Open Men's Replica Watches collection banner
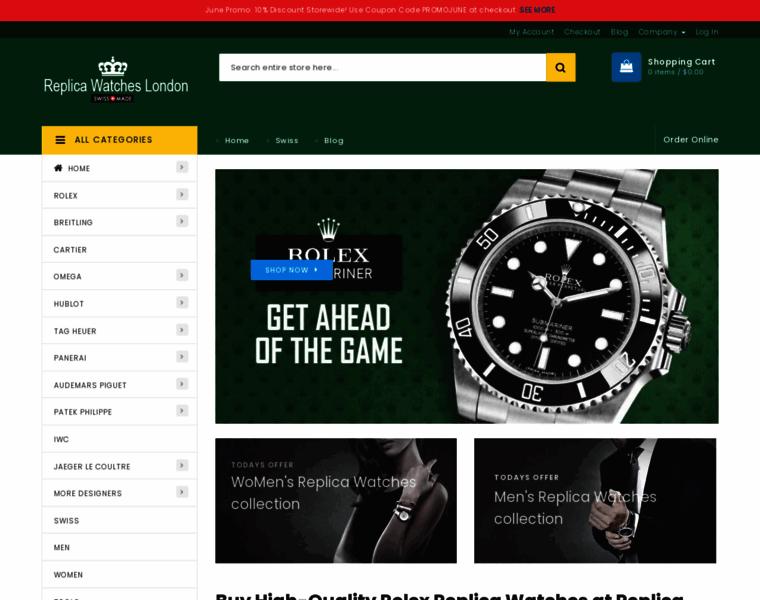The height and width of the screenshot is (600, 760). tap(595, 501)
